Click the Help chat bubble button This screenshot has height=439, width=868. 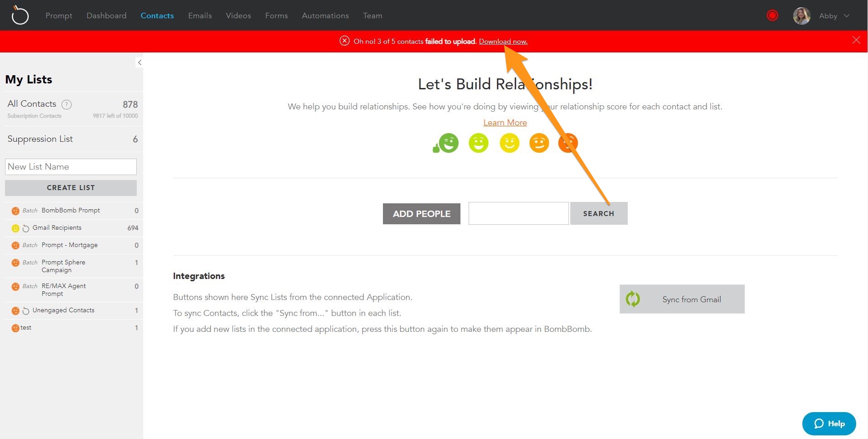[829, 424]
